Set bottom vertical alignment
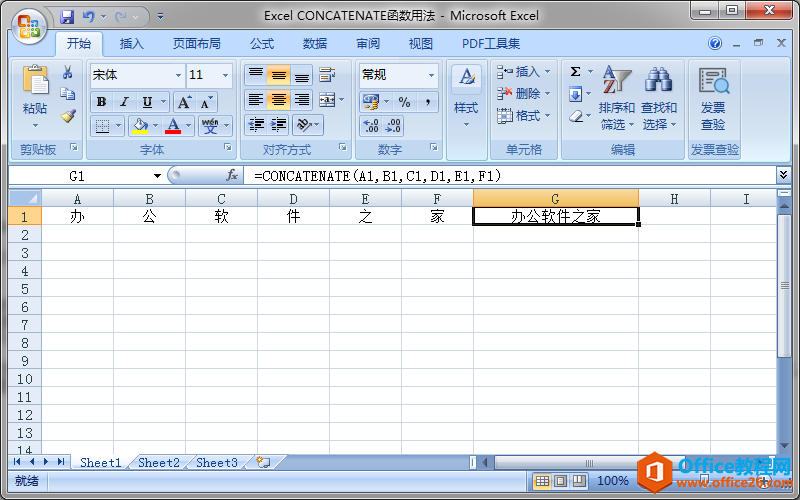The image size is (800, 500). [x=302, y=76]
